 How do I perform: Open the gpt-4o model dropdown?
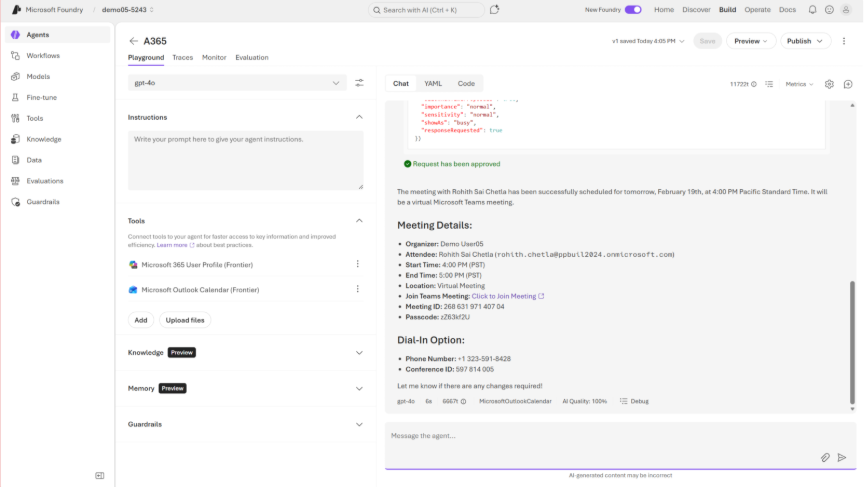tap(237, 83)
